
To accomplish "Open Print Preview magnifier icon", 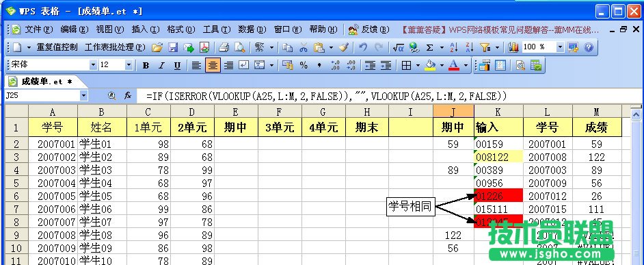I will point(239,47).
